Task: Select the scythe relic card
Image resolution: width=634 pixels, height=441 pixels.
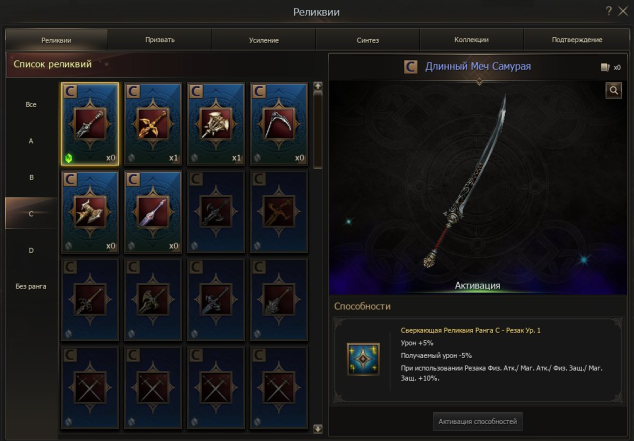Action: 279,124
